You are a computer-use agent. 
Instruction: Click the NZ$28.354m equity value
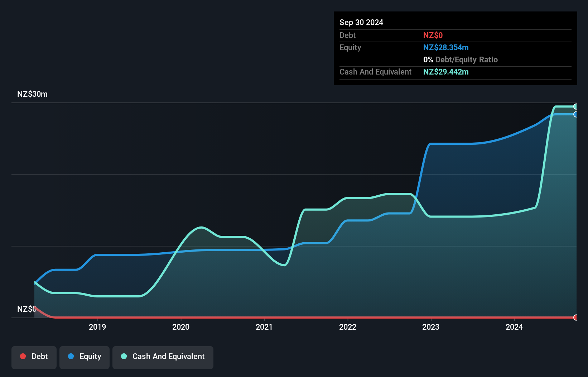point(446,47)
